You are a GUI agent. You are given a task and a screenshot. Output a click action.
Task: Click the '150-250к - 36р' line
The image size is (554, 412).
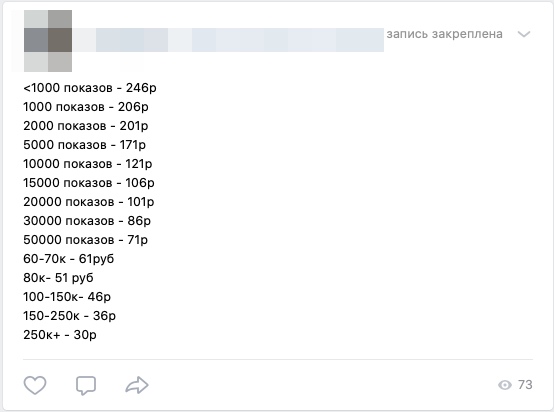[x=69, y=316]
